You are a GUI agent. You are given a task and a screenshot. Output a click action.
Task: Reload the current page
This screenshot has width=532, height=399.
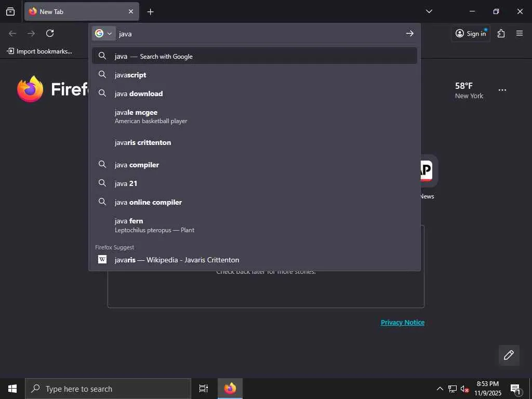pos(50,33)
